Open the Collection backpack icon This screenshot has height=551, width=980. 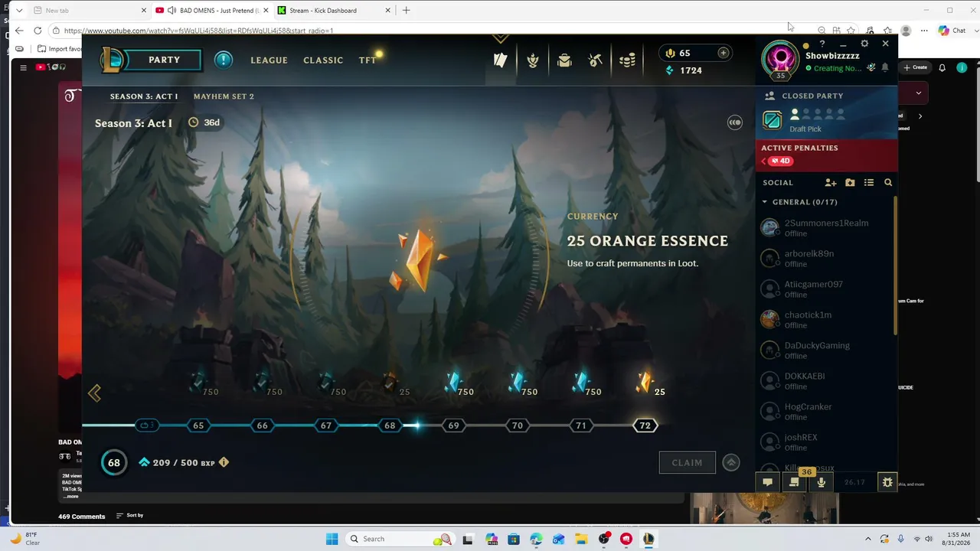(564, 60)
